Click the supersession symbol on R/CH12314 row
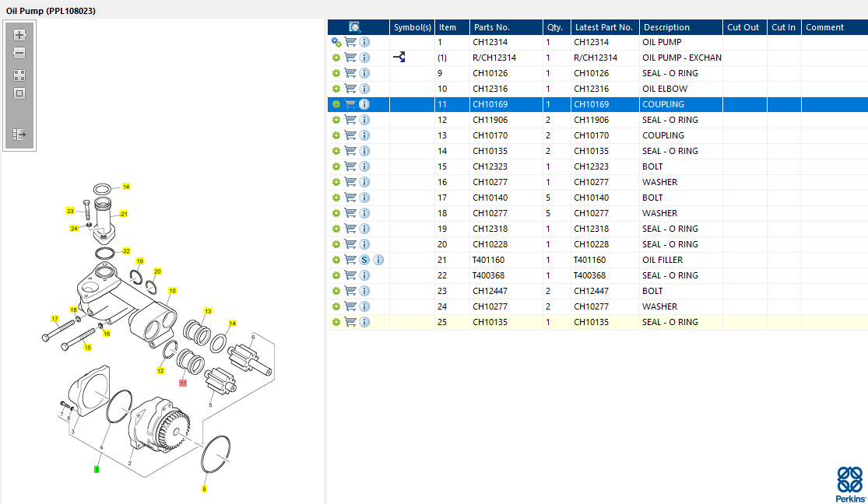The width and height of the screenshot is (868, 504). [x=399, y=58]
